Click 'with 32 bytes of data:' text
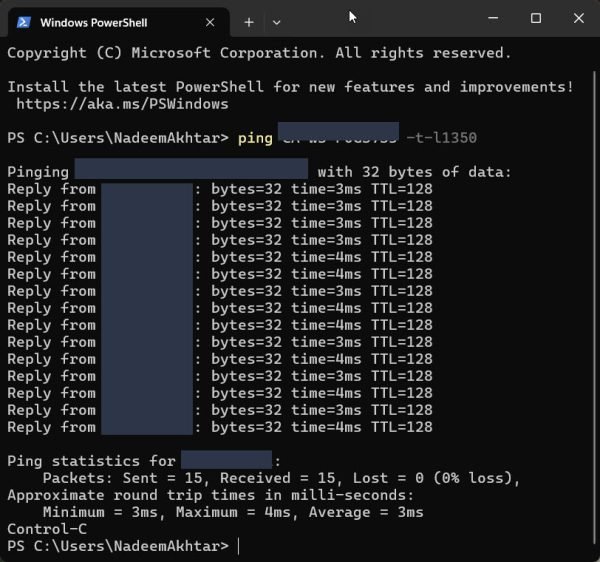 click(x=414, y=172)
